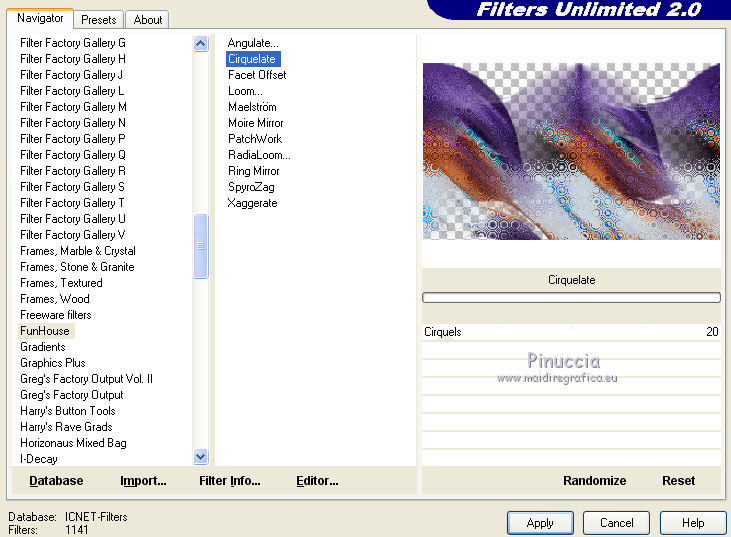731x537 pixels.
Task: Choose the Moire Mirror filter
Action: pos(255,123)
